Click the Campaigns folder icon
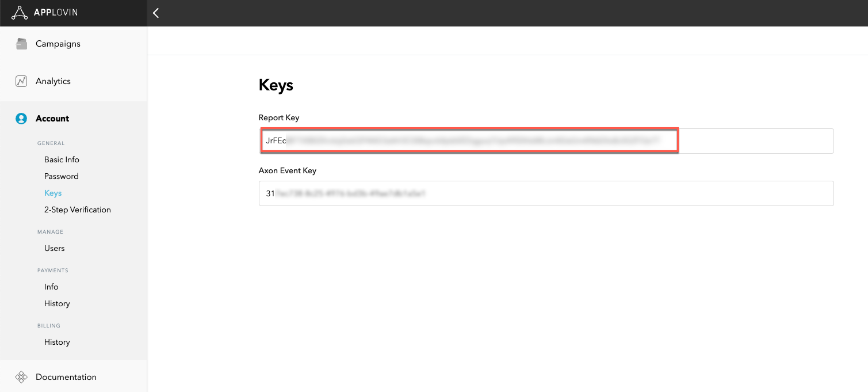Screen dimensions: 868x392 coord(21,44)
